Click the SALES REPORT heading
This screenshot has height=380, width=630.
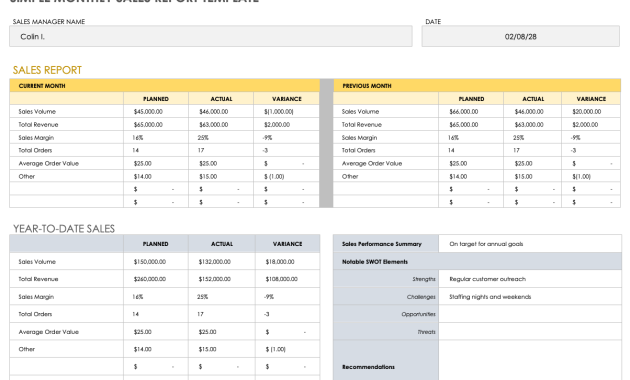pos(47,70)
